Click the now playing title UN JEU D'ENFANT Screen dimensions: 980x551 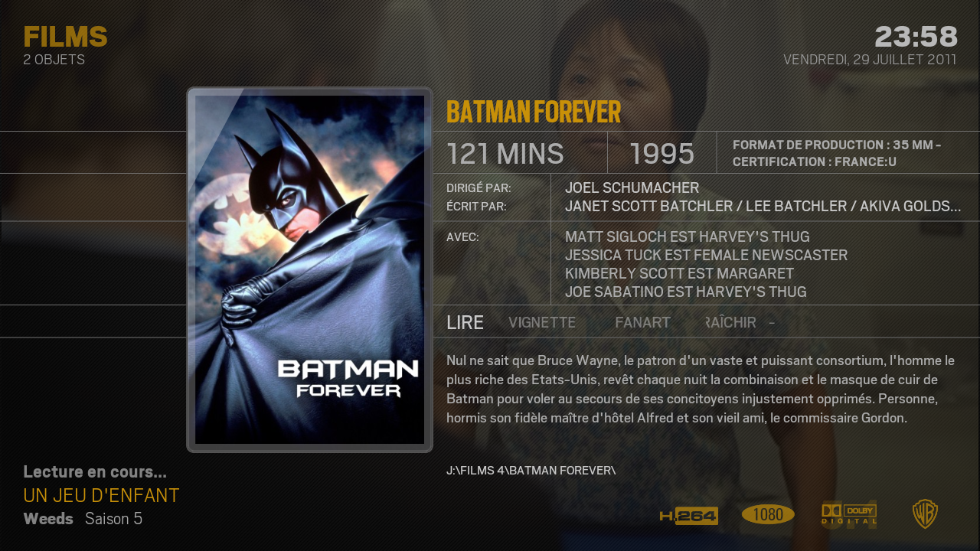pos(101,495)
